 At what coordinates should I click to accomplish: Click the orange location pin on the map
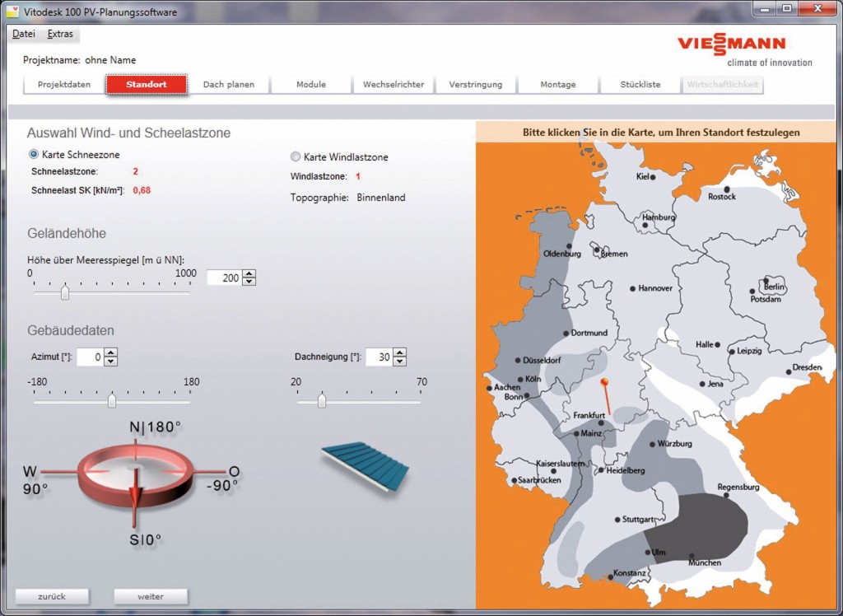click(x=604, y=383)
